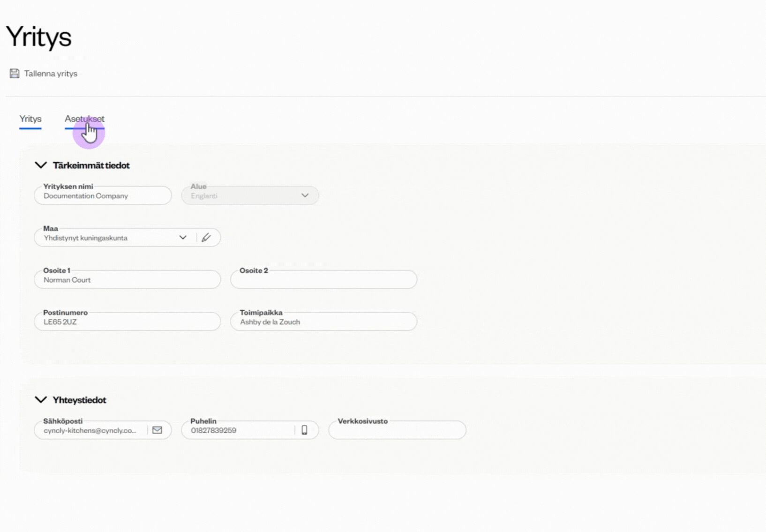Focus the Yrityksen nimi input field
Viewport: 766px width, 532px height.
(103, 196)
